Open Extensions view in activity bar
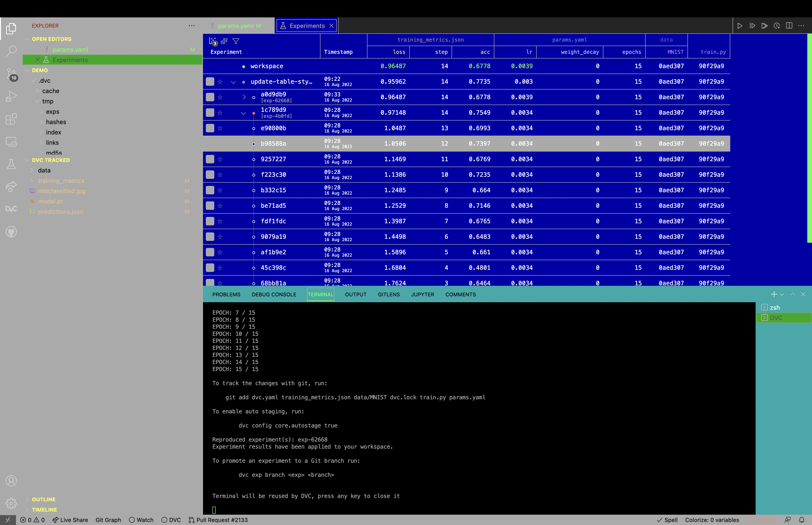This screenshot has width=812, height=525. click(x=11, y=119)
